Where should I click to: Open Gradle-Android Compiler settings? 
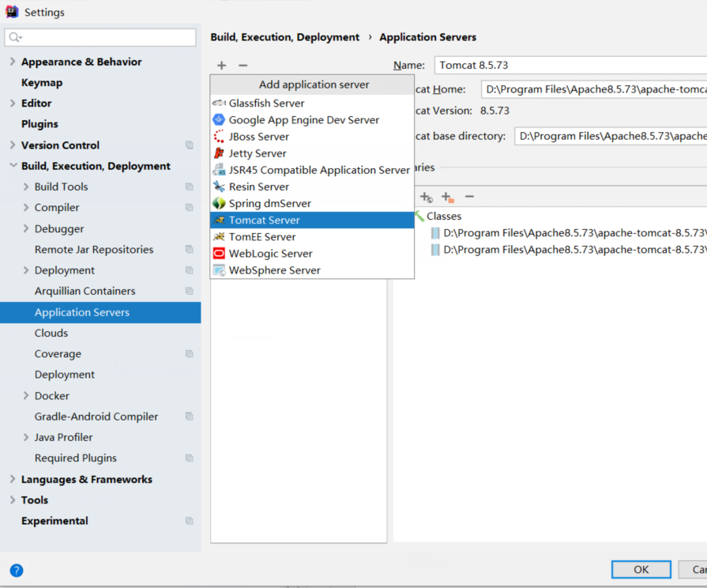(x=96, y=416)
